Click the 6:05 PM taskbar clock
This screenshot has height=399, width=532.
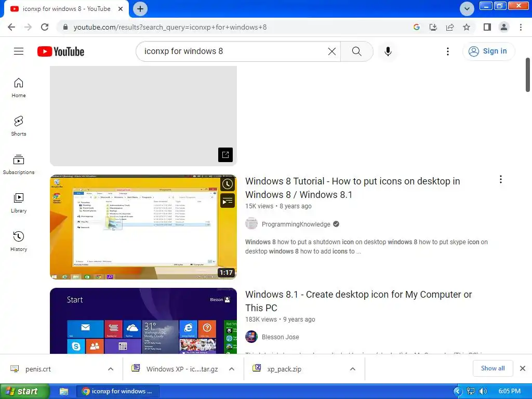(509, 391)
